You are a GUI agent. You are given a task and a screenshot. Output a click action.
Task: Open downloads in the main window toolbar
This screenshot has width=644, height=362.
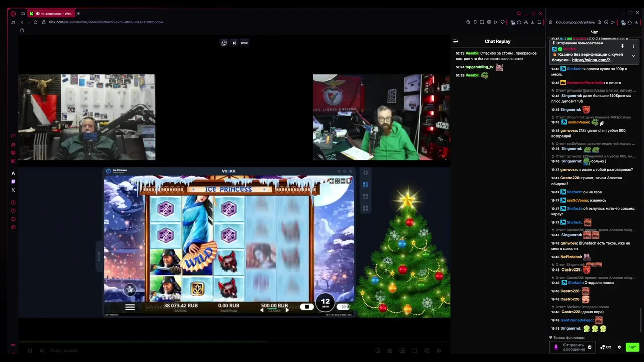tap(533, 22)
